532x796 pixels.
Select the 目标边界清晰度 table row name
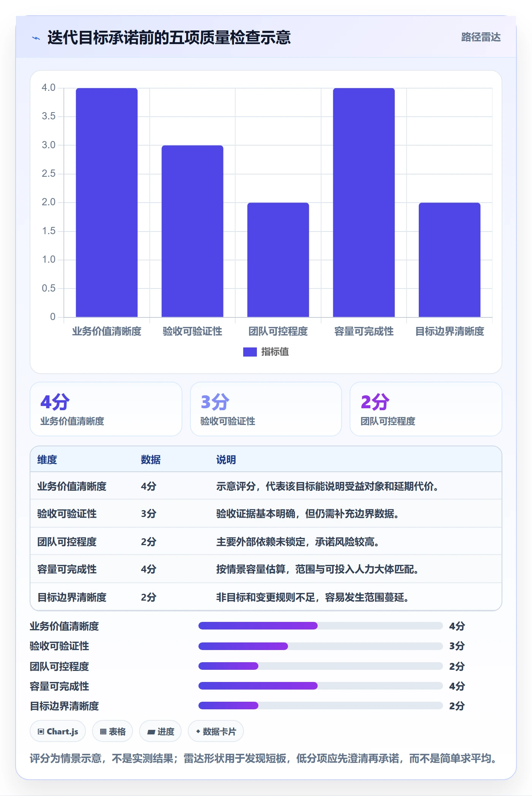(72, 597)
